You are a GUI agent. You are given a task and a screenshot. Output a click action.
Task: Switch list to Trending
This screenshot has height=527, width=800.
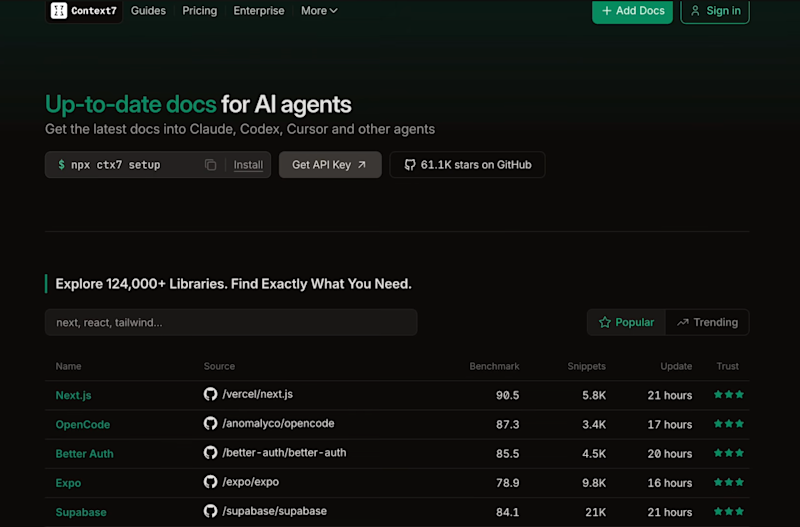[707, 322]
